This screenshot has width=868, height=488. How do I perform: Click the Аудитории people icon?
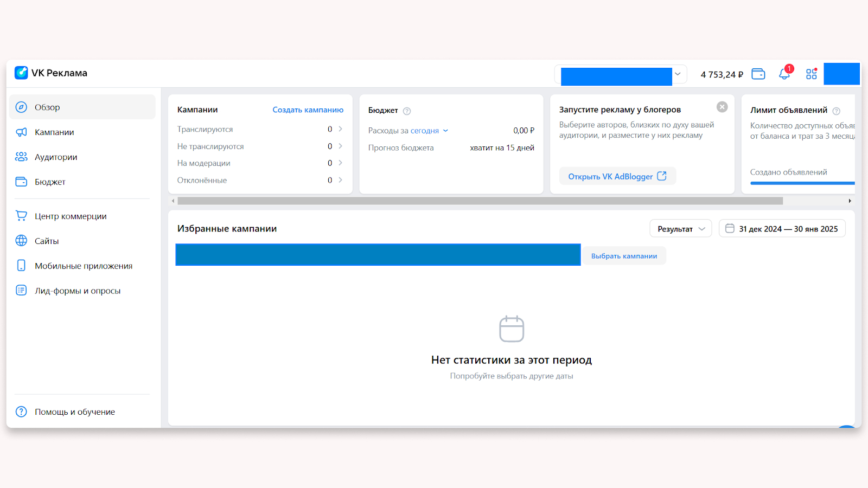coord(21,157)
